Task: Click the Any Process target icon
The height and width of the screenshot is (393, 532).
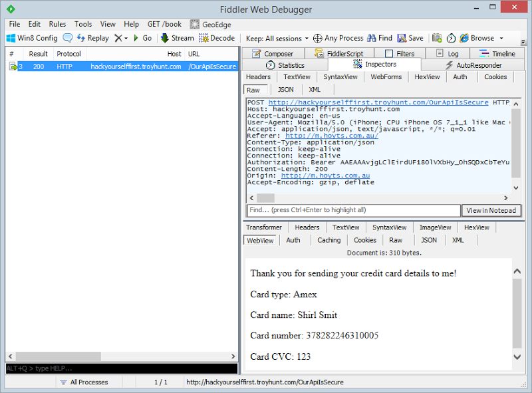Action: (318, 39)
